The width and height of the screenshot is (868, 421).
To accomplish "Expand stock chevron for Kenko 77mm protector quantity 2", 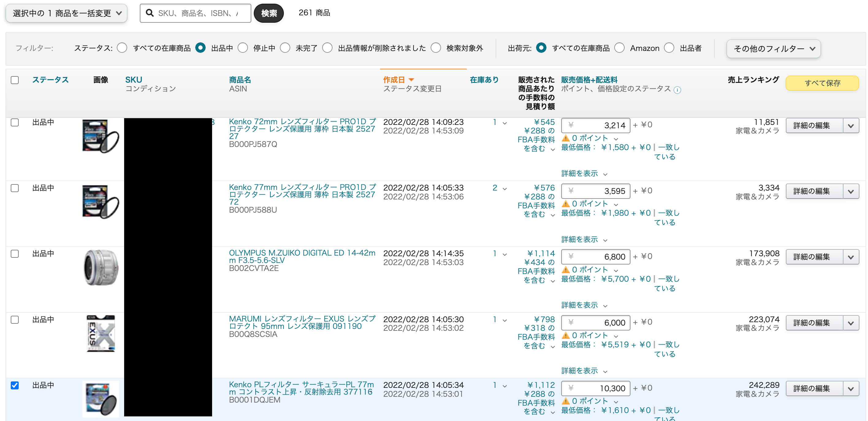I will (x=505, y=189).
